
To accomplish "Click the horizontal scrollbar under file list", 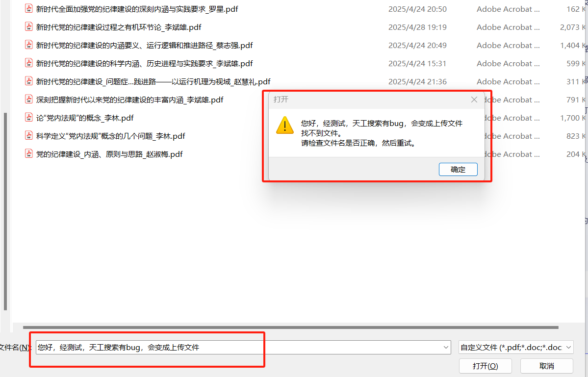I will (x=291, y=327).
